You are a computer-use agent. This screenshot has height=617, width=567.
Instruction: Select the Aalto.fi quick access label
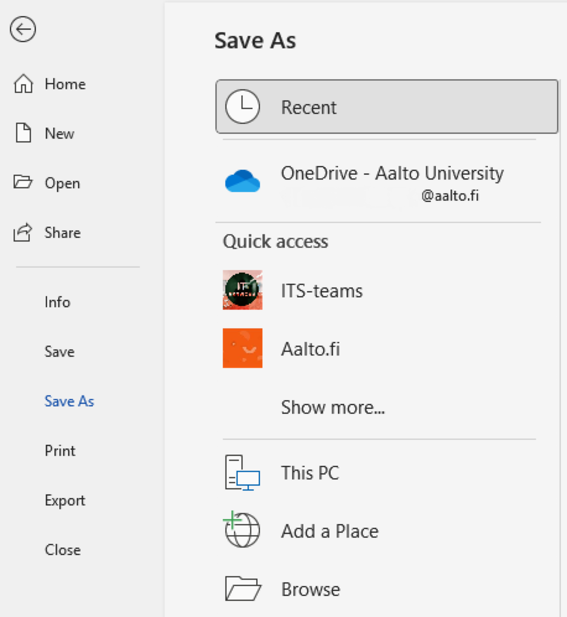310,349
